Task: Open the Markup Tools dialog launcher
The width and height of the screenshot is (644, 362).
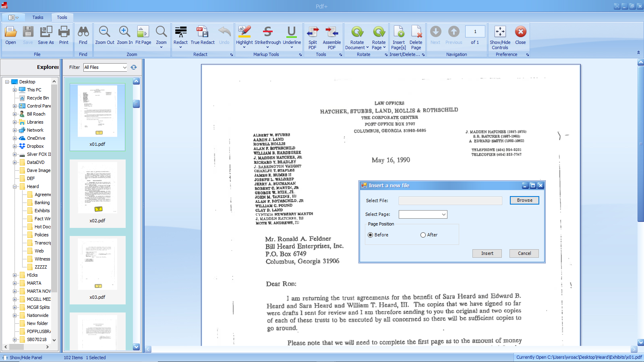Action: (x=300, y=55)
